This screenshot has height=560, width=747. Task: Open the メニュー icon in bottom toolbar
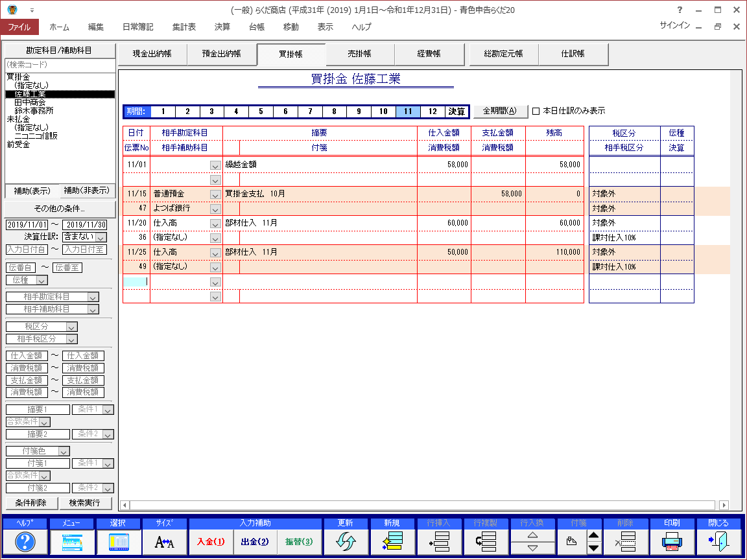[x=72, y=542]
